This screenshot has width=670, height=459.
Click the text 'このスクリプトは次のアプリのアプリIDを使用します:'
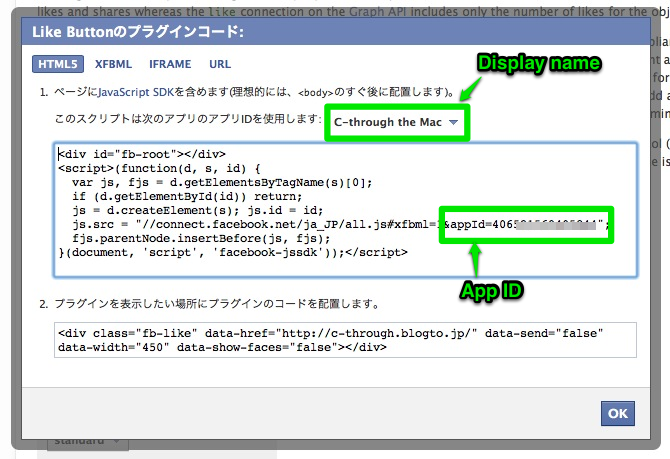click(x=188, y=118)
